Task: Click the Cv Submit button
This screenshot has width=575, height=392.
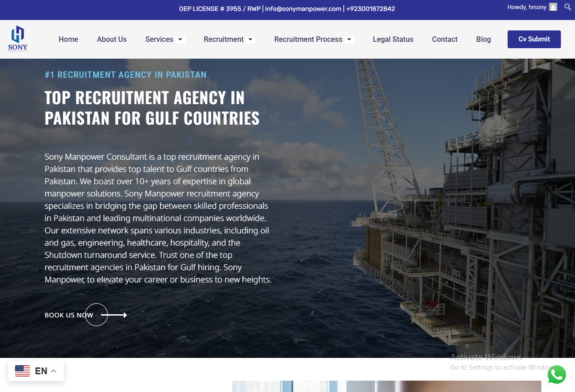Action: tap(534, 39)
